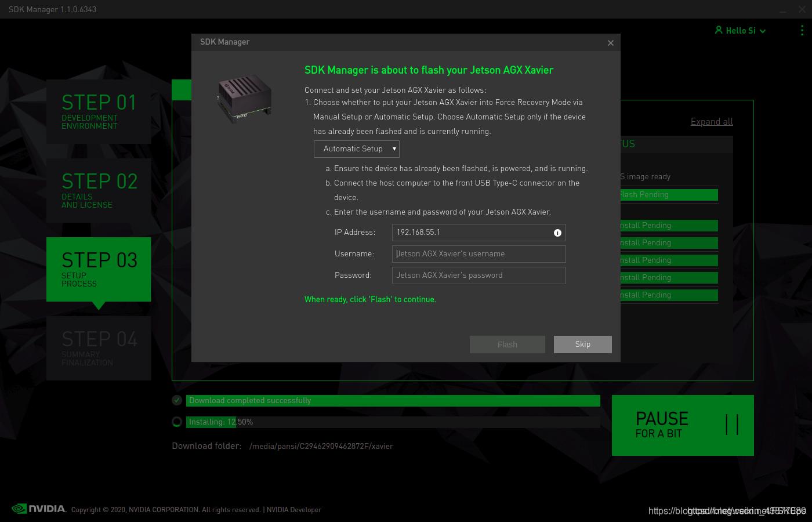Click the Installing 12.50% progress bar

coord(393,422)
